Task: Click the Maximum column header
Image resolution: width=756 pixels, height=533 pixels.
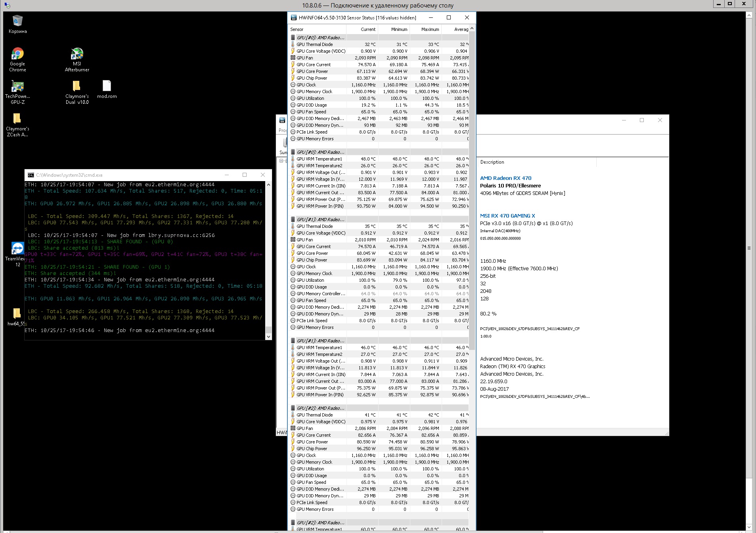Action: point(430,29)
